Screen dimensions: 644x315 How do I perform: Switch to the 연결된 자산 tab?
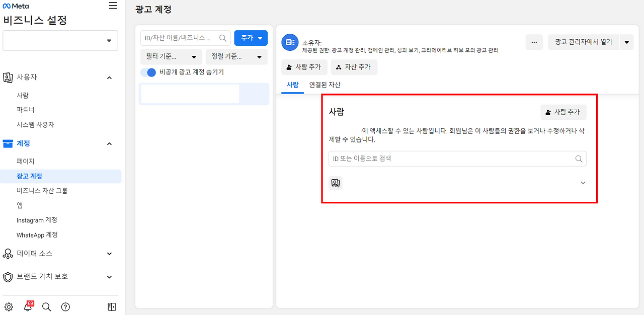coord(325,85)
